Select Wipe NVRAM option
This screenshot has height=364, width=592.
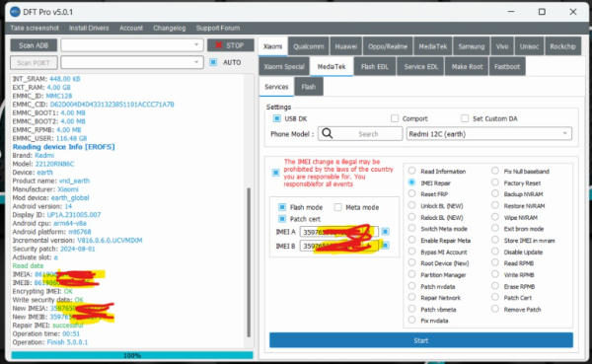(495, 217)
